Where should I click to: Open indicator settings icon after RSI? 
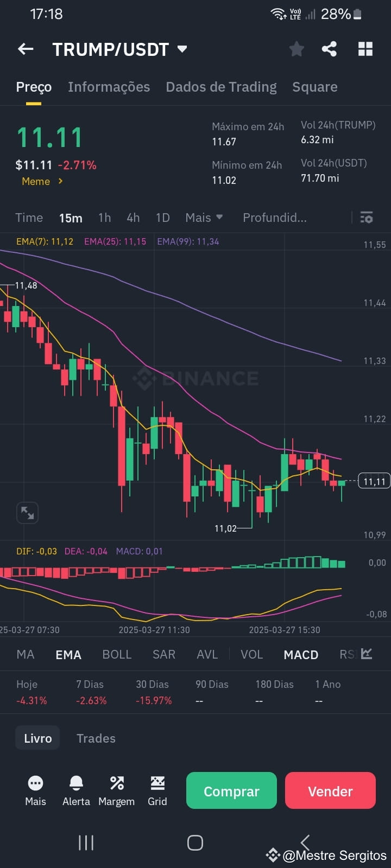point(367,654)
